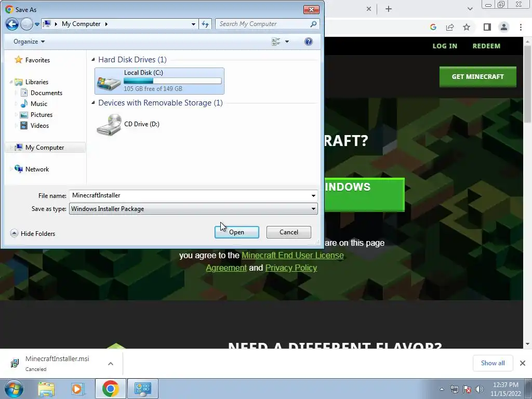Viewport: 532px width, 399px height.
Task: Click the Cancel button
Action: click(x=289, y=232)
